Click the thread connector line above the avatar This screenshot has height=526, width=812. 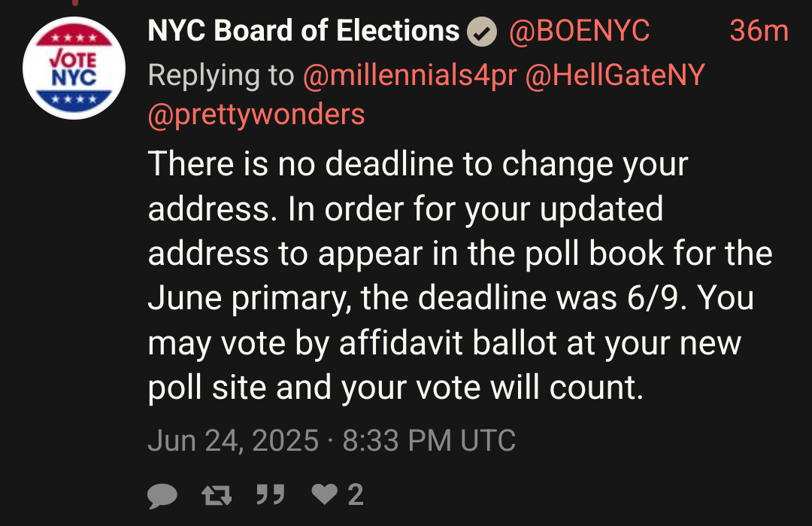(76, 2)
